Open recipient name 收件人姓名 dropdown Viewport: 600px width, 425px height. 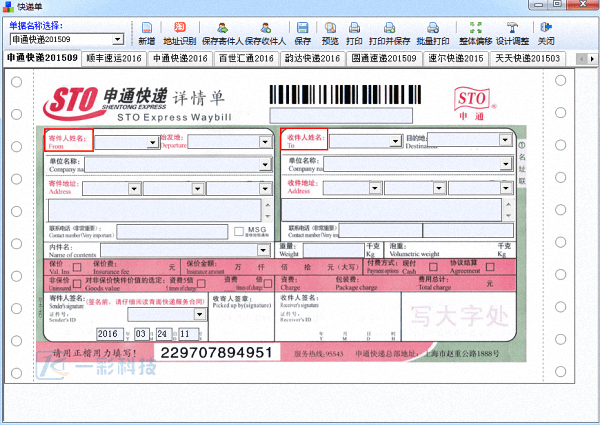point(395,141)
